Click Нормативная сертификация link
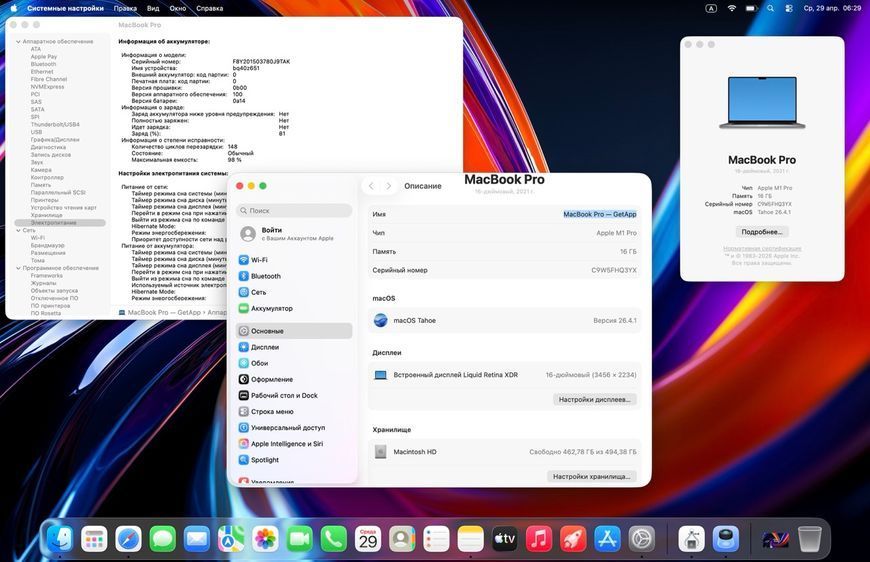 [x=762, y=249]
